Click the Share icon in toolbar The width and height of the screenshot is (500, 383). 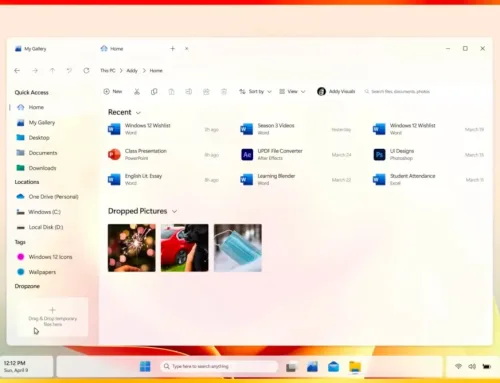206,92
